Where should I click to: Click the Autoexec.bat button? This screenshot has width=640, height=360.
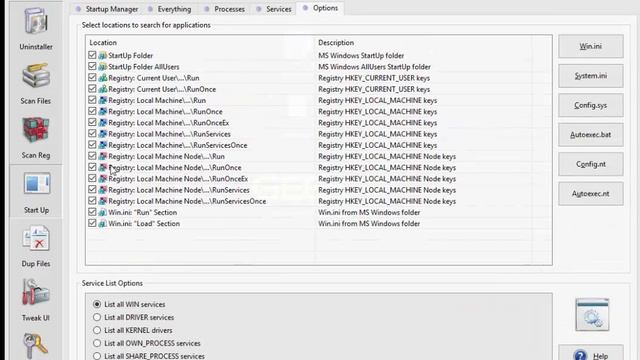591,135
